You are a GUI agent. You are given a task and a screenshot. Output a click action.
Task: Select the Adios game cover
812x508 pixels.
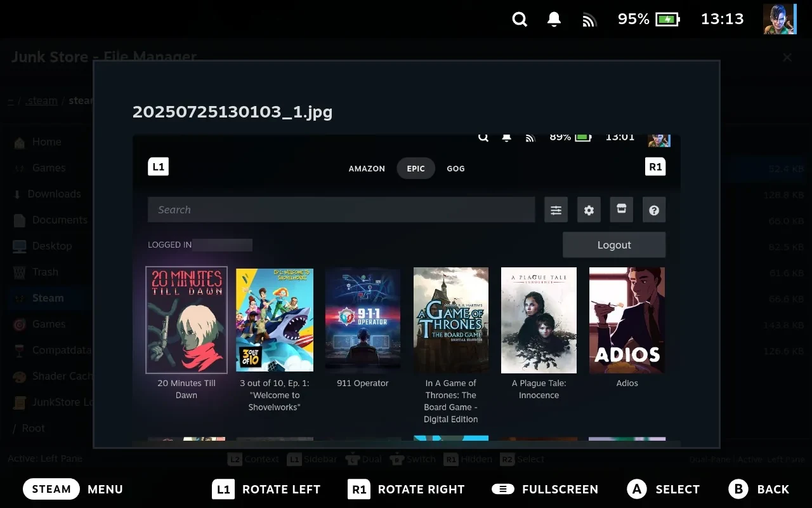click(x=627, y=320)
